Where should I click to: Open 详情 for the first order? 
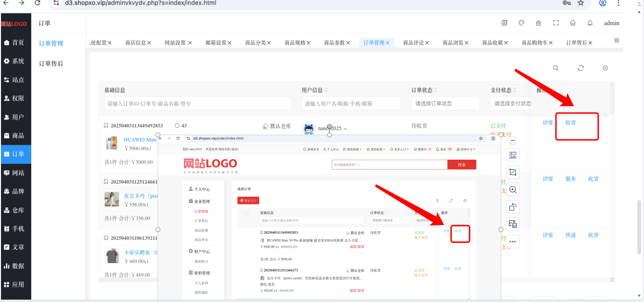[x=548, y=123]
